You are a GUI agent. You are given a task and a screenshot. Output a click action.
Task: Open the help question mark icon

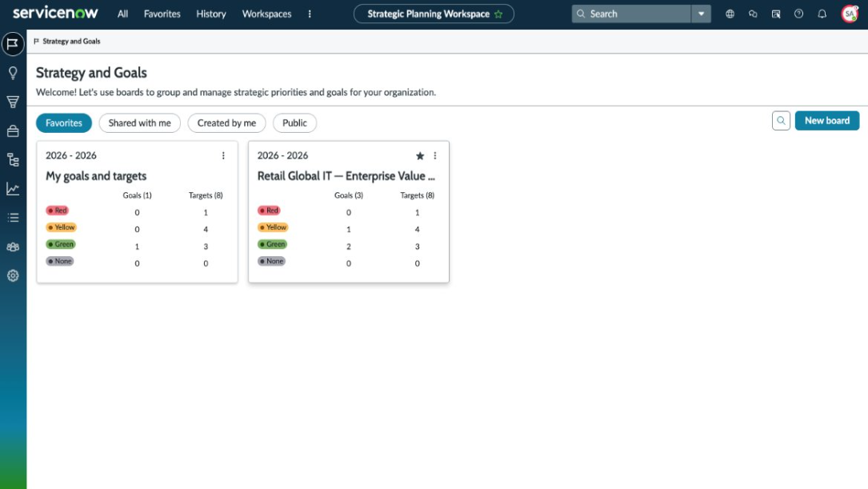798,14
